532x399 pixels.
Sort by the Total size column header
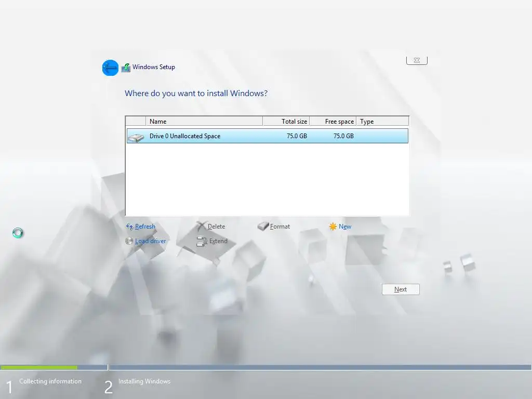click(286, 121)
